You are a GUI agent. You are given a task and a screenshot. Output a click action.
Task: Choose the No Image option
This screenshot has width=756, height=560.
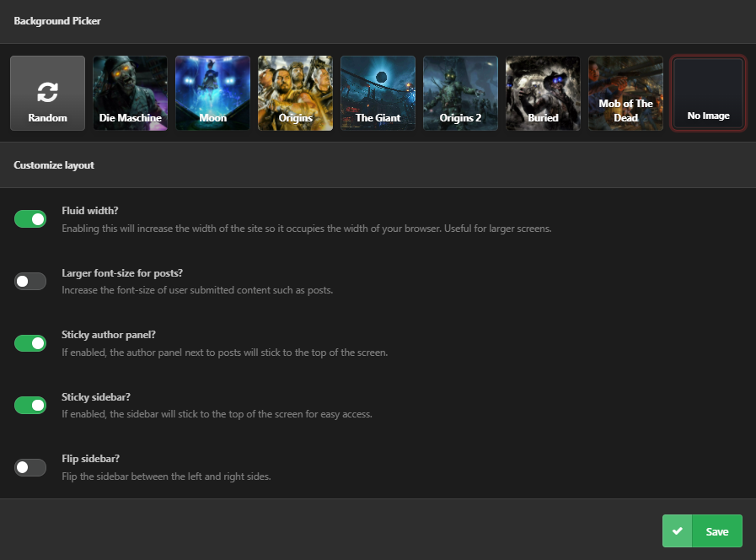point(708,93)
